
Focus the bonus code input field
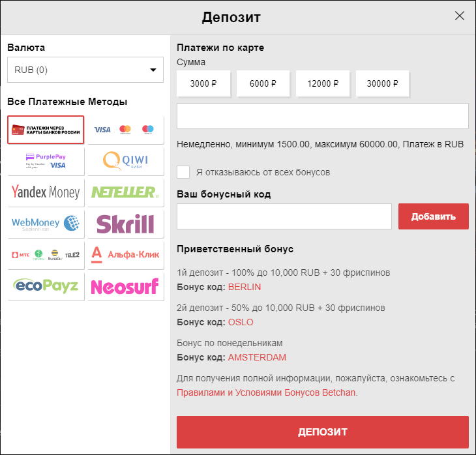(284, 216)
